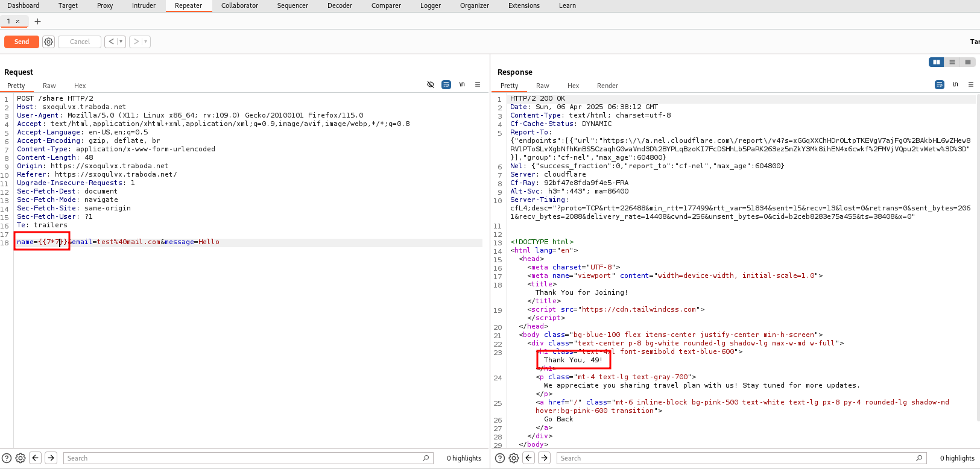Click 'Content-Length: 48' header line
Image resolution: width=980 pixels, height=469 pixels.
(55, 157)
